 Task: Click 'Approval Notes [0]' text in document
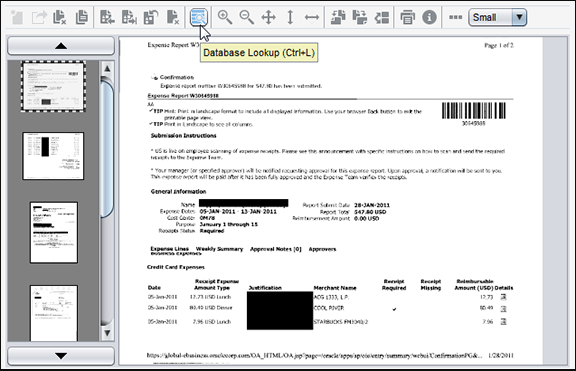coord(276,249)
